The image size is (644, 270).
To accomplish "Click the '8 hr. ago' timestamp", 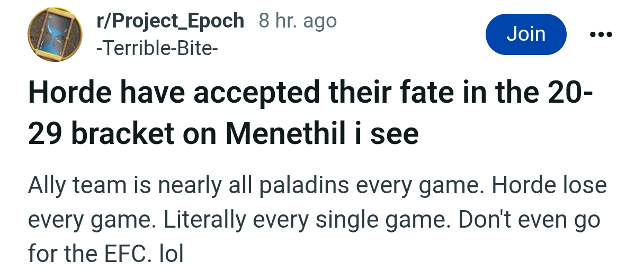I will pos(298,21).
